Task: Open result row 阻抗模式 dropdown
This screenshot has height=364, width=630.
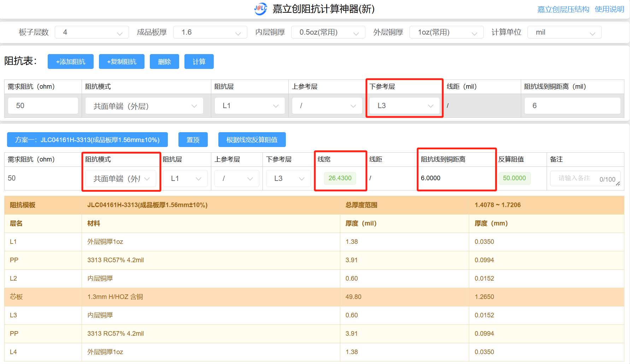Action: click(x=120, y=178)
